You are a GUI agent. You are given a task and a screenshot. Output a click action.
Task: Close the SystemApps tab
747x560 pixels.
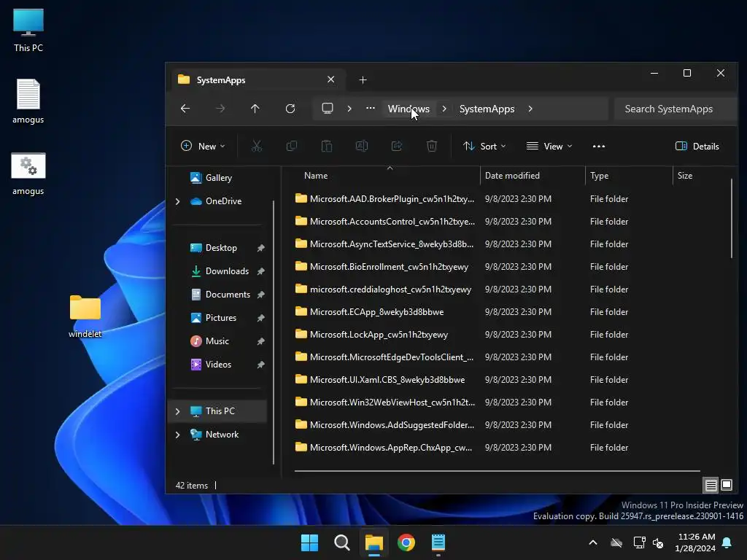330,79
